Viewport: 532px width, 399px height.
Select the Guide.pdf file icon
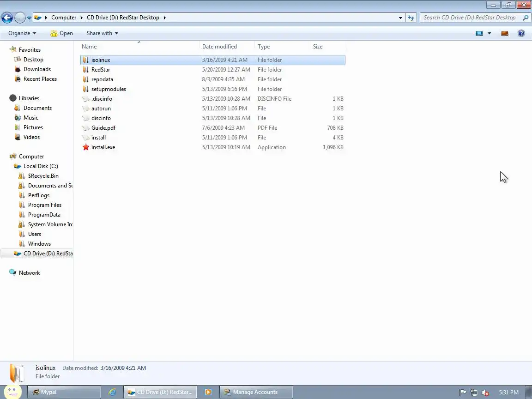(x=85, y=128)
